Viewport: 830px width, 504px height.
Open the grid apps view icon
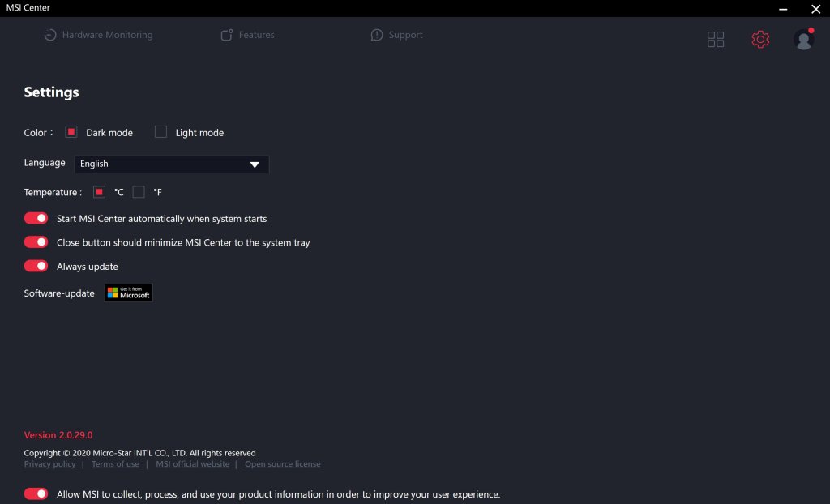(716, 39)
